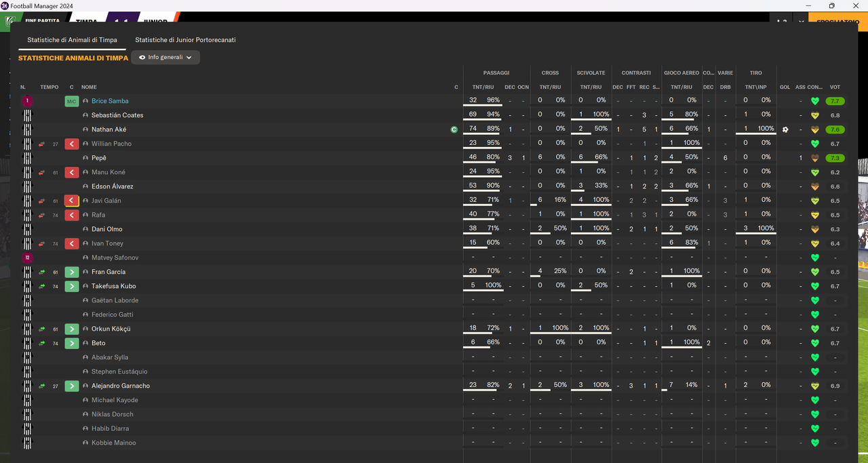The width and height of the screenshot is (868, 463).
Task: Click the condition heart icon for Pepê
Action: click(x=815, y=158)
